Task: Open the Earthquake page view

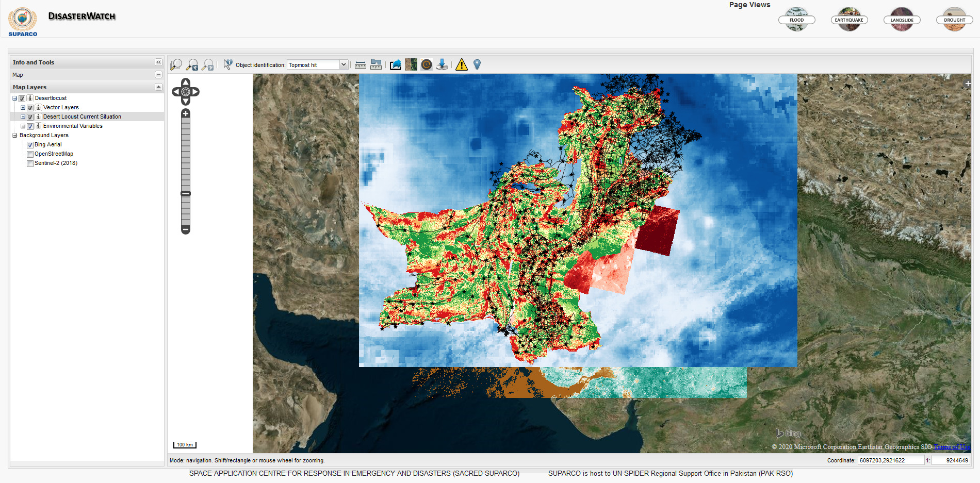Action: [849, 20]
